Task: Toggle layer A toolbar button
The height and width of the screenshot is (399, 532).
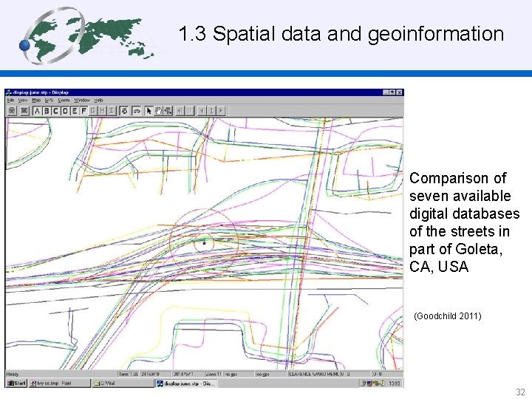Action: click(x=37, y=111)
